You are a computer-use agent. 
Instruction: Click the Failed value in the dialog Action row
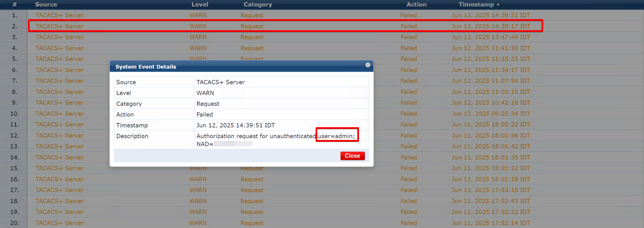[x=205, y=114]
